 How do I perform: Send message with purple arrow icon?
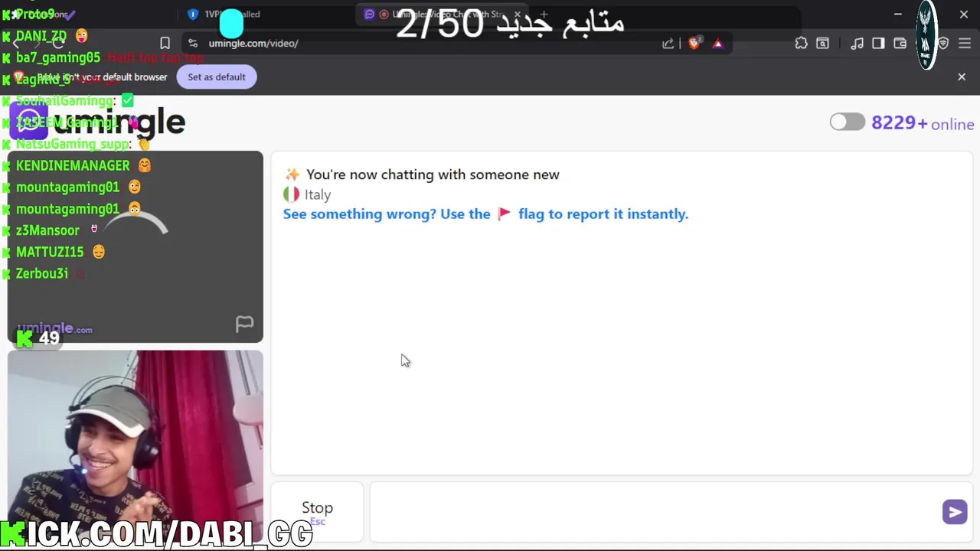[x=955, y=512]
